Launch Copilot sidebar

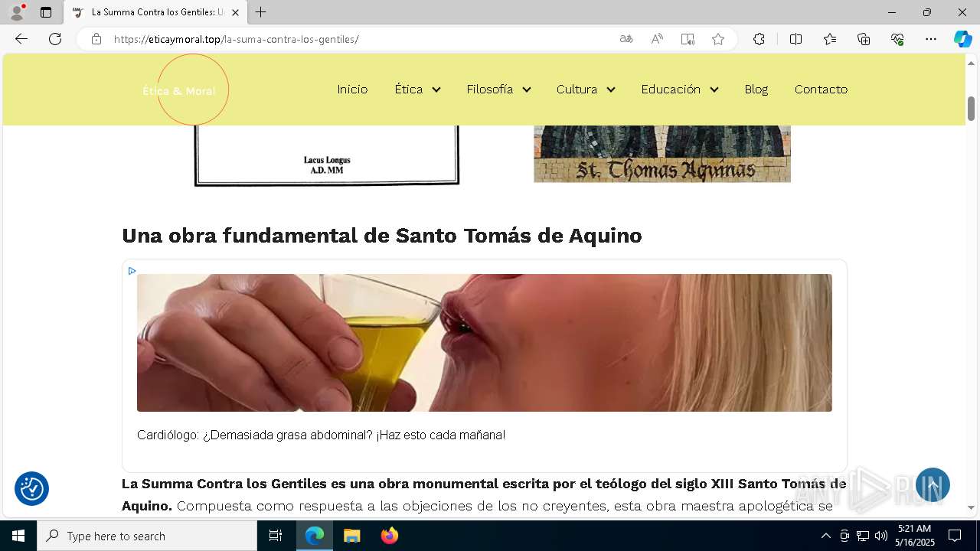(x=962, y=39)
